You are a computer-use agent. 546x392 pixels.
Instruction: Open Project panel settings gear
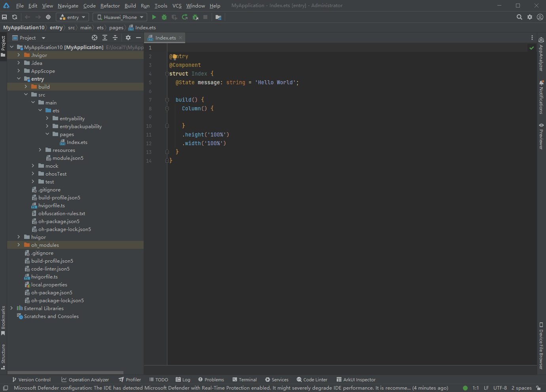128,38
